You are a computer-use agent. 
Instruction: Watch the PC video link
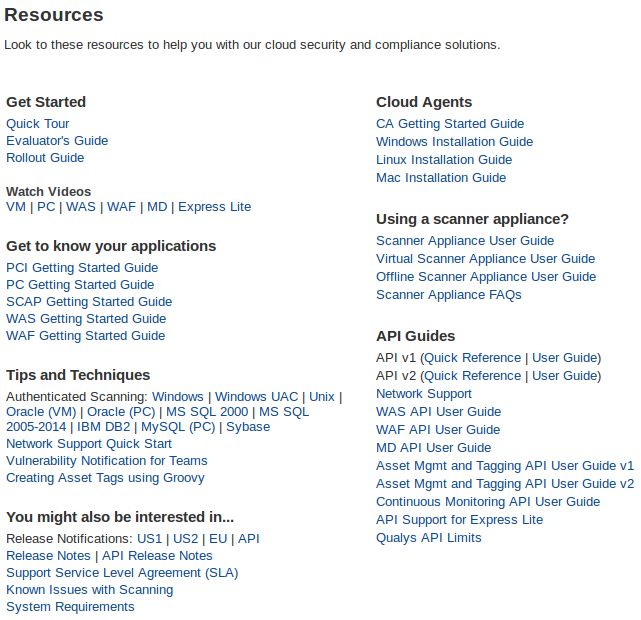click(46, 207)
